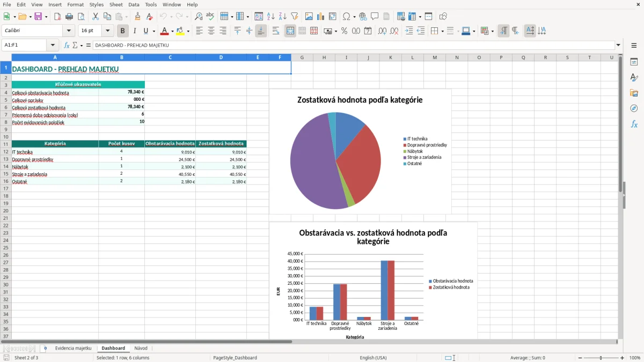This screenshot has height=362, width=644.
Task: Open the Font Color dropdown arrow
Action: click(172, 31)
